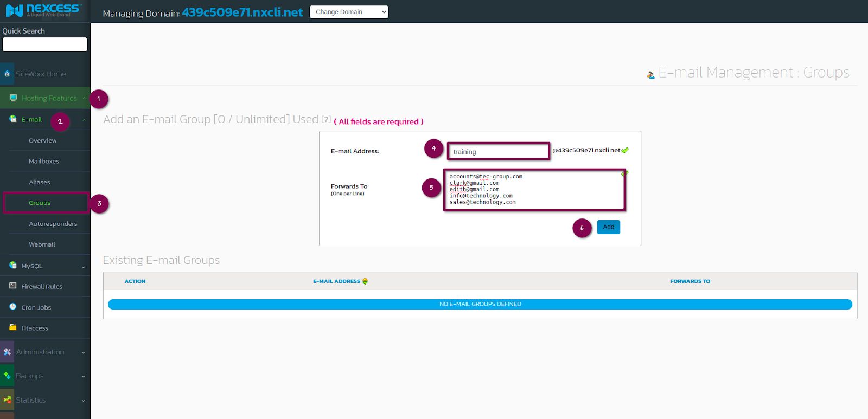Click the 439c509e71.nxcli.net managing domain link
Screen dimensions: 868x419
pyautogui.click(x=242, y=12)
